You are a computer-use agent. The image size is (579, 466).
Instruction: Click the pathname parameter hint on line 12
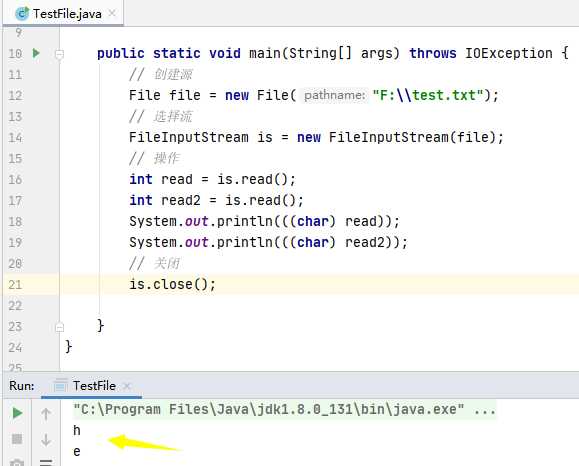pyautogui.click(x=335, y=95)
